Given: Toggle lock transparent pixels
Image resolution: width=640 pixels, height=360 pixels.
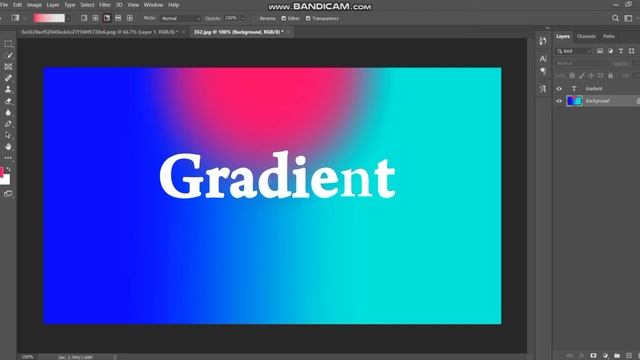Looking at the screenshot, I should [x=572, y=76].
